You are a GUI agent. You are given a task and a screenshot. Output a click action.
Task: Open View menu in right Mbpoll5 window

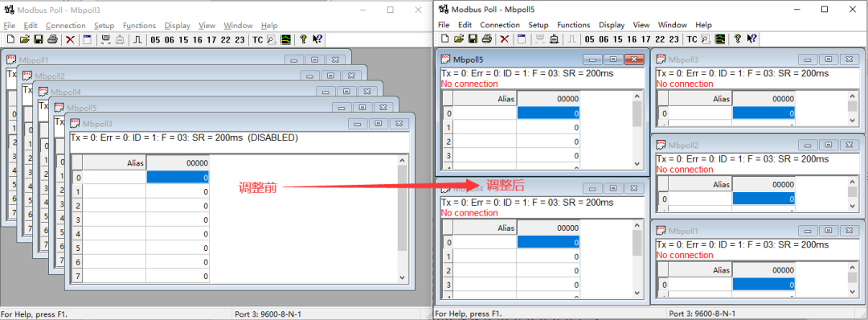(x=641, y=25)
